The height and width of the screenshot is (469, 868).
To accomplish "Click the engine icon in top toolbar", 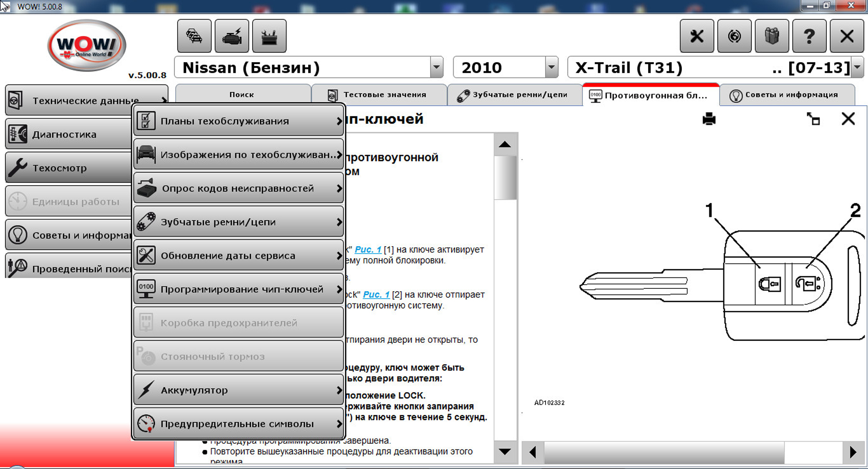I will click(x=232, y=36).
